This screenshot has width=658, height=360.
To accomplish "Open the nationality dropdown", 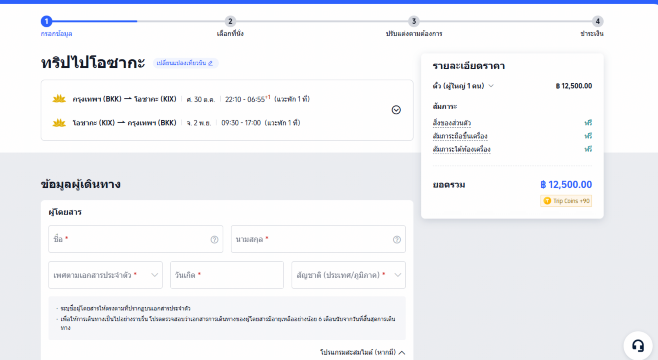I will click(348, 275).
